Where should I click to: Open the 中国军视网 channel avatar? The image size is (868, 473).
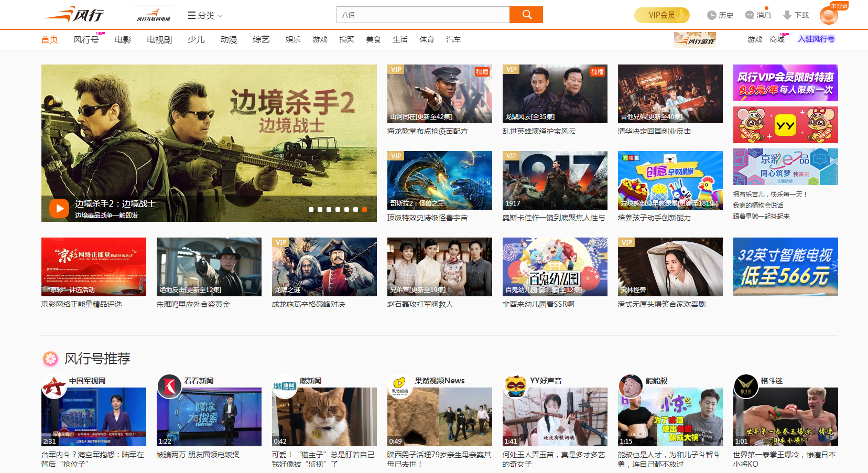pyautogui.click(x=54, y=387)
